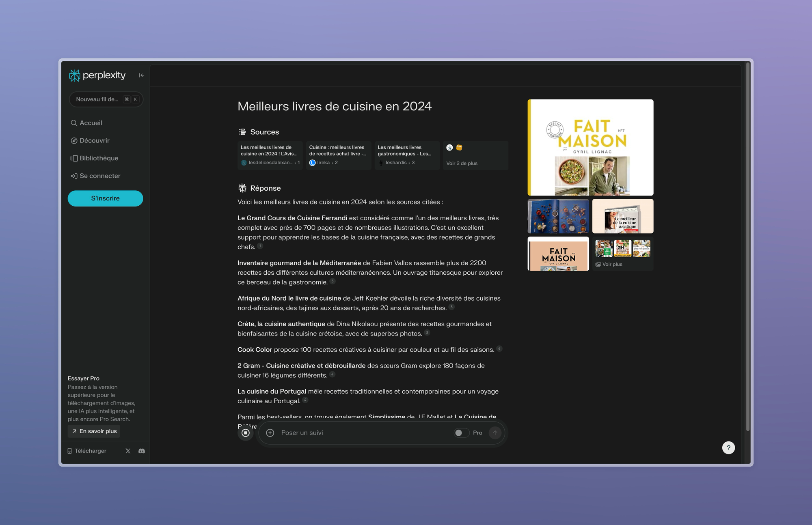
Task: Click the Accueil search magnifier icon
Action: coord(74,123)
